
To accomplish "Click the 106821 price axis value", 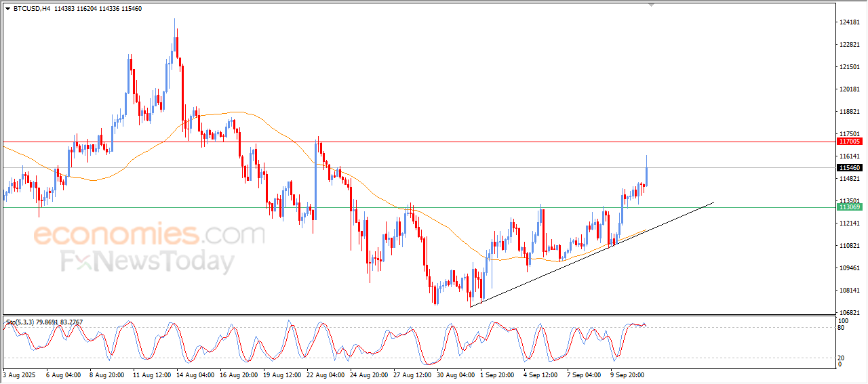I will click(850, 313).
